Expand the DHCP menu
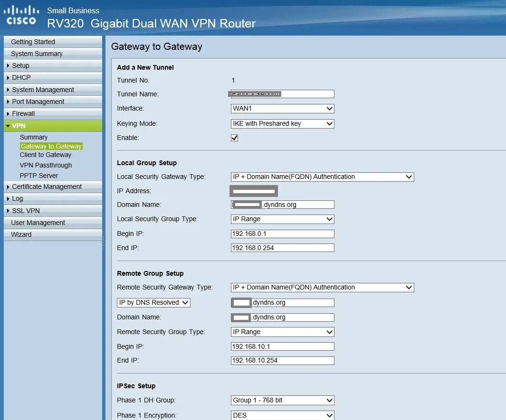This screenshot has height=420, width=506. [53, 78]
